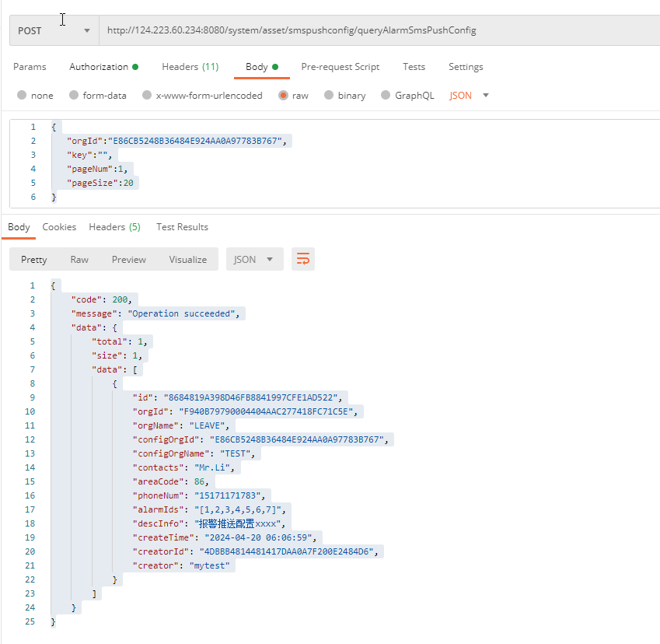Go to request Headers (11) tab
This screenshot has width=660, height=644.
(x=190, y=67)
